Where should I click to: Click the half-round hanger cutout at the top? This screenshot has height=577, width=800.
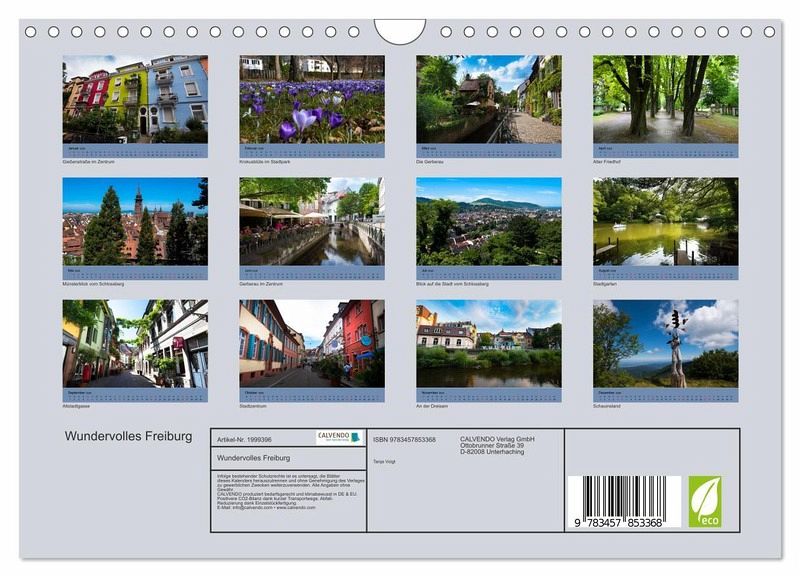[x=400, y=32]
